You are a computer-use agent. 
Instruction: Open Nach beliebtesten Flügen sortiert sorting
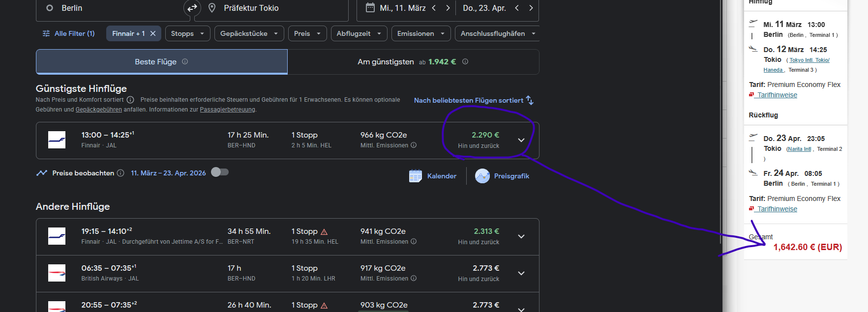click(x=474, y=100)
